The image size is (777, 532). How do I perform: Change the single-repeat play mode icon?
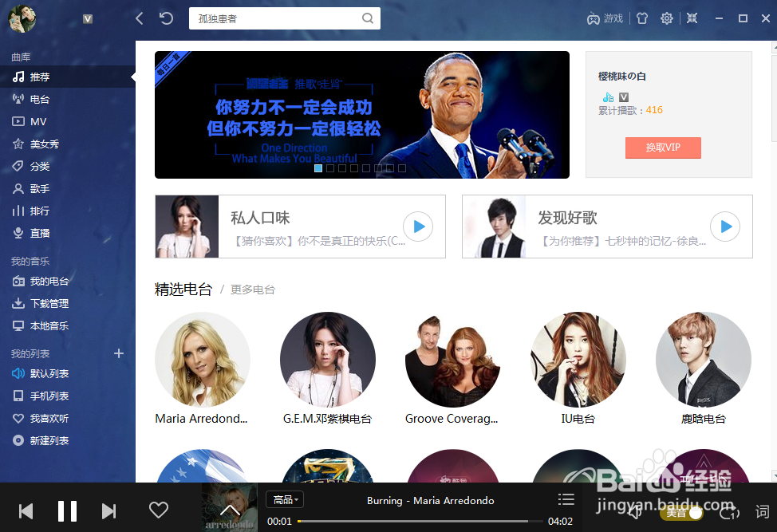pos(729,512)
